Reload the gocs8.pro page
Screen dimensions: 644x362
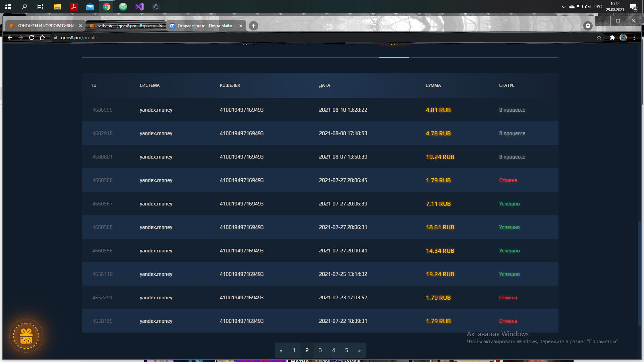[32, 38]
